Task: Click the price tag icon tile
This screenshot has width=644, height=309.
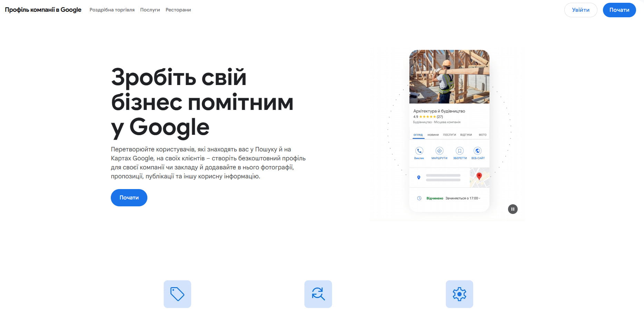Action: (x=177, y=294)
